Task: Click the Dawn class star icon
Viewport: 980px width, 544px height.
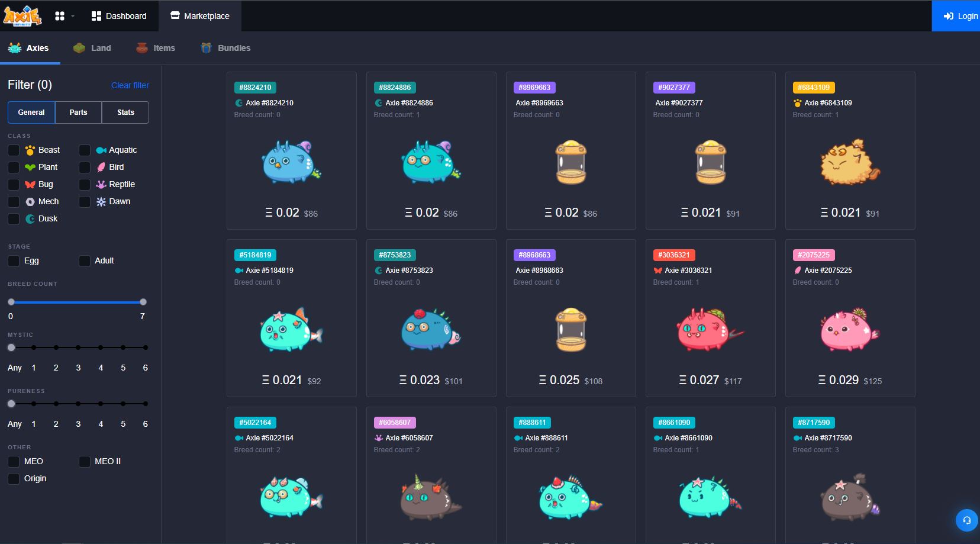Action: click(x=101, y=202)
